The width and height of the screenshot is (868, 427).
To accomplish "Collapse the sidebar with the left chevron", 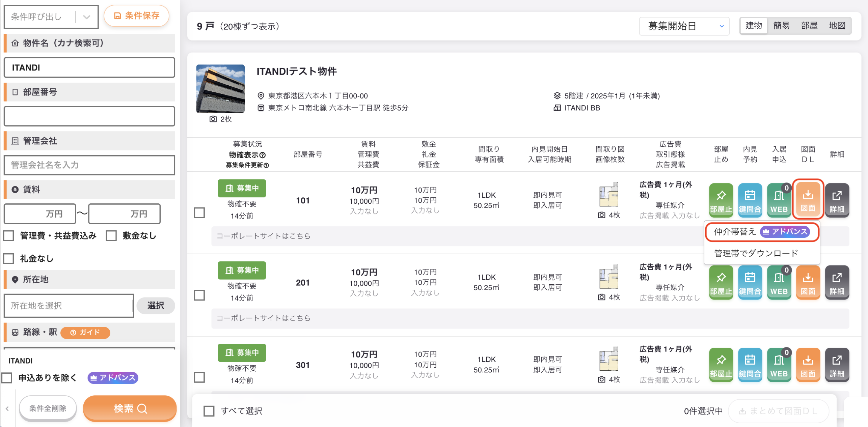I will [7, 408].
